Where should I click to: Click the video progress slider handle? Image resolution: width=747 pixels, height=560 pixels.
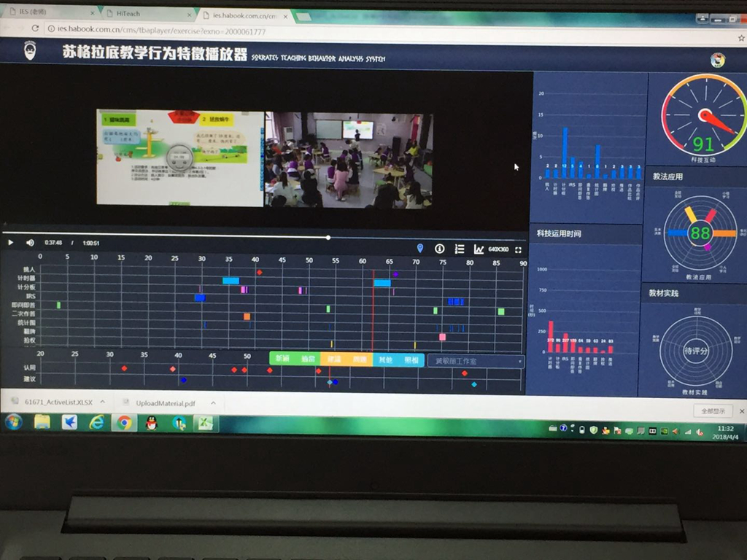[328, 237]
